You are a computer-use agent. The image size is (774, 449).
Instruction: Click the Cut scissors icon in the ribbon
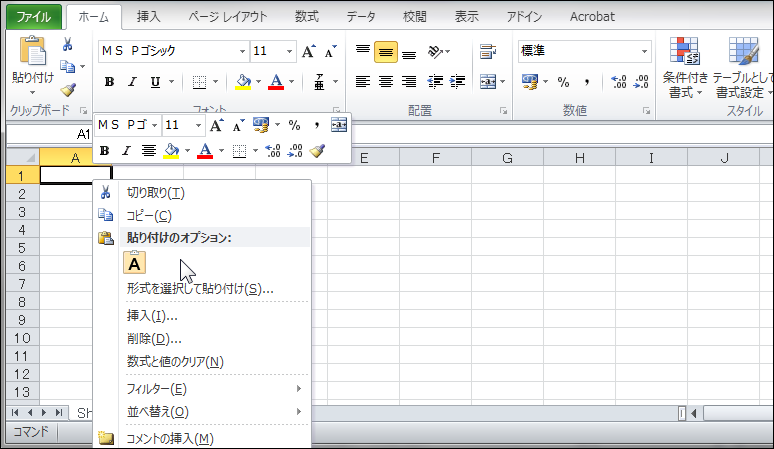(x=68, y=44)
